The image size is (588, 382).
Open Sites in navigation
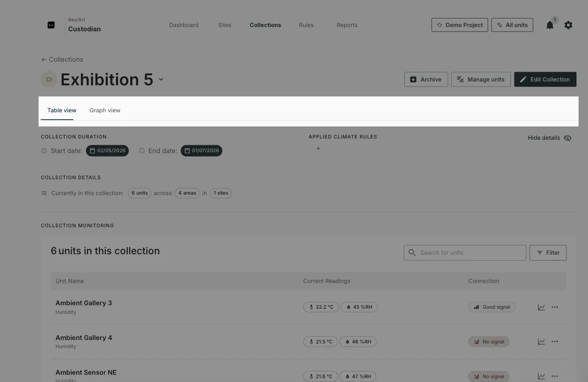(225, 25)
